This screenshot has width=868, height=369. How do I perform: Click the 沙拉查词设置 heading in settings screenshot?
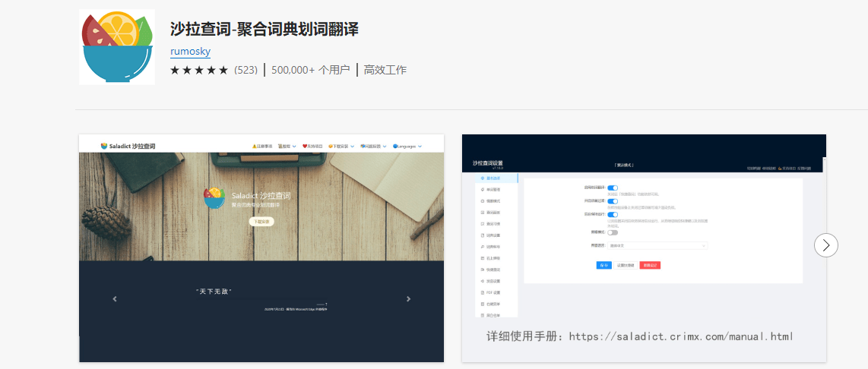point(488,163)
